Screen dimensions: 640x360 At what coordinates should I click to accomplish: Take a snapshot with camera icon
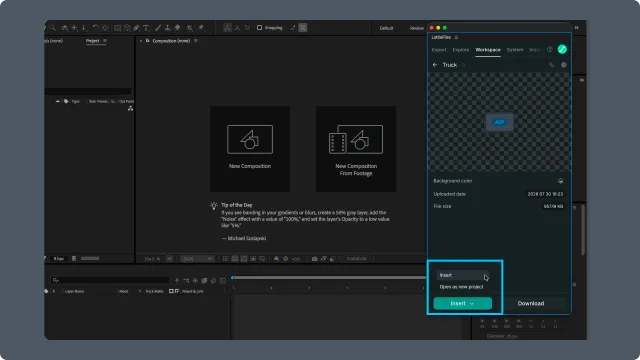pyautogui.click(x=314, y=259)
